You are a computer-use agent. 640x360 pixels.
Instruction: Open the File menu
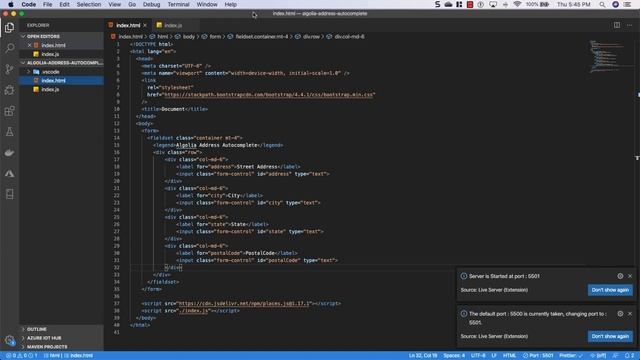(47, 4)
